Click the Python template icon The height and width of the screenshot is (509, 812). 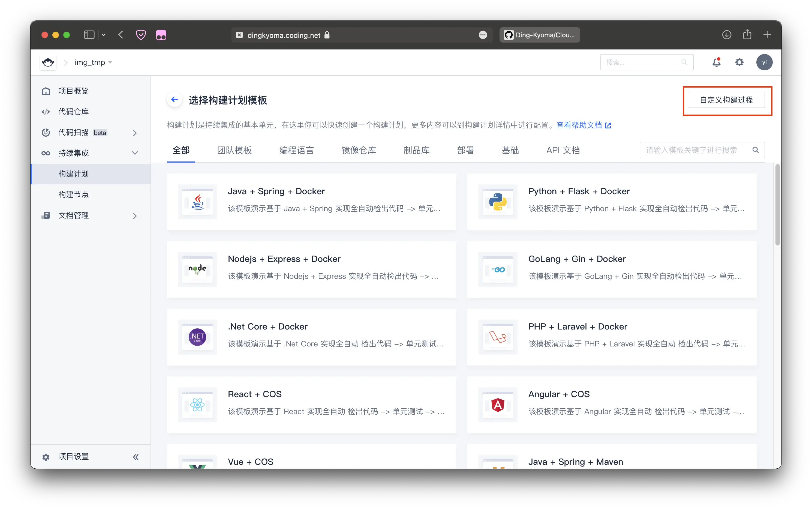498,202
